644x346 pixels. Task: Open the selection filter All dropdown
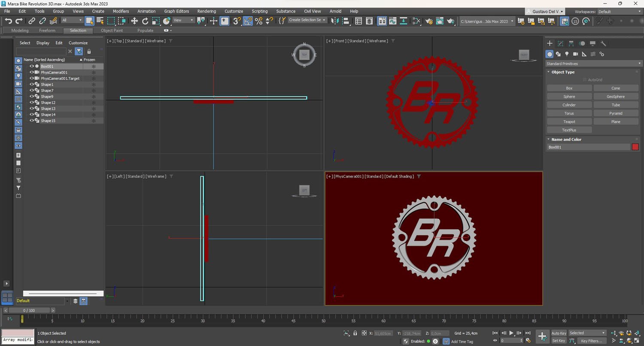72,20
